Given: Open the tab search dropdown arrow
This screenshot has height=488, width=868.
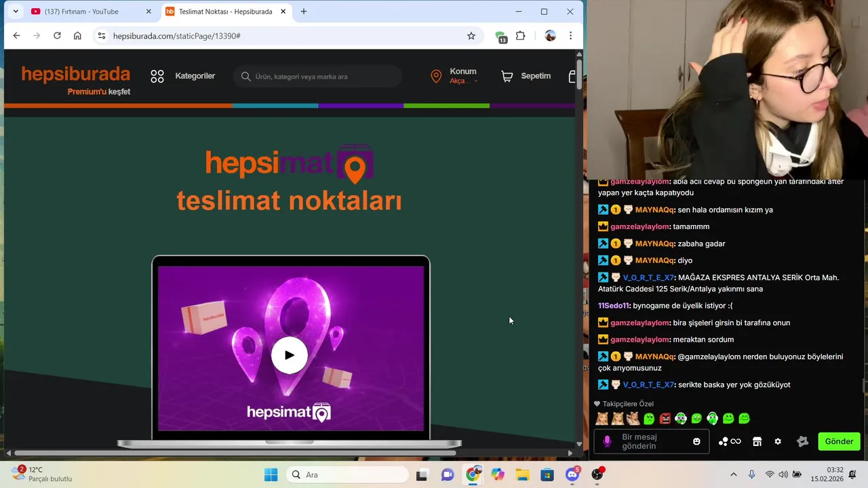Looking at the screenshot, I should click(16, 12).
